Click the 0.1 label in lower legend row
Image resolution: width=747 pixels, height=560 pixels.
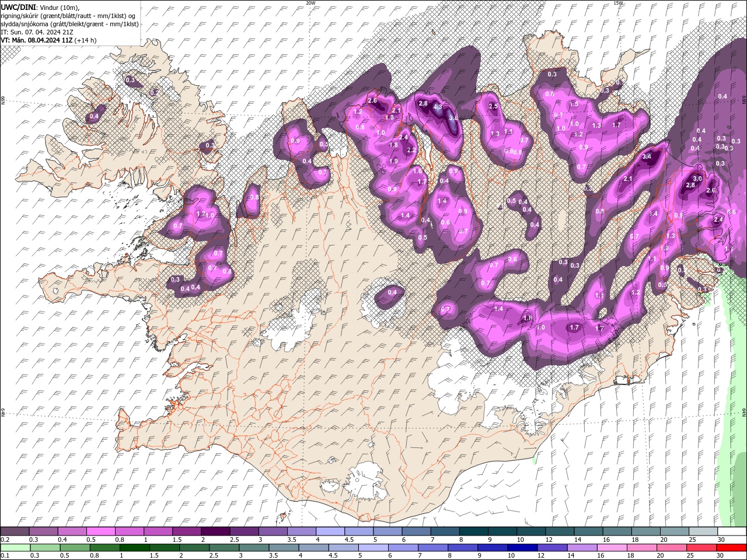(x=5, y=556)
